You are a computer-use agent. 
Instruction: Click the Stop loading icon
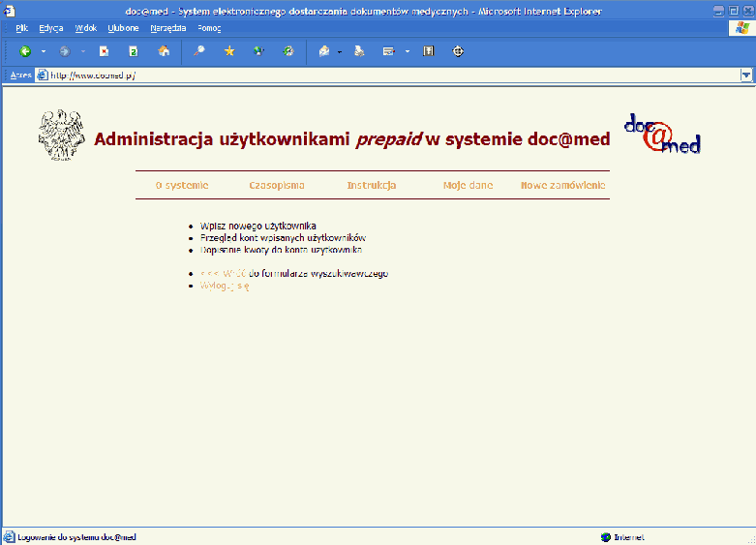click(x=104, y=51)
